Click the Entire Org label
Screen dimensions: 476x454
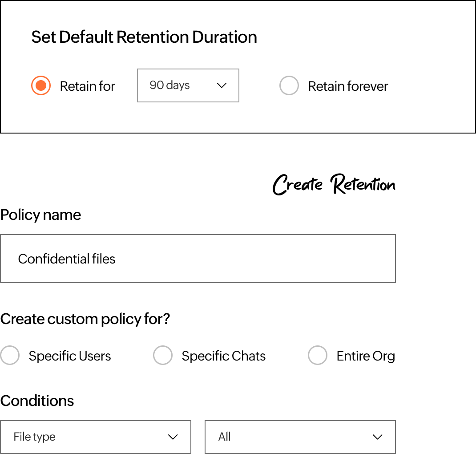(366, 356)
